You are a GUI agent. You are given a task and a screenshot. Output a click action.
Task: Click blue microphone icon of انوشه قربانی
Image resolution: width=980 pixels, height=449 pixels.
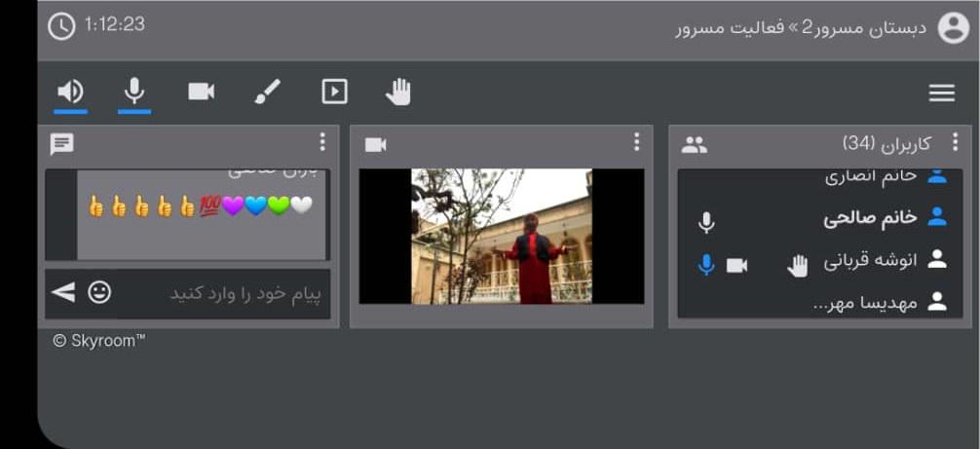pos(705,265)
